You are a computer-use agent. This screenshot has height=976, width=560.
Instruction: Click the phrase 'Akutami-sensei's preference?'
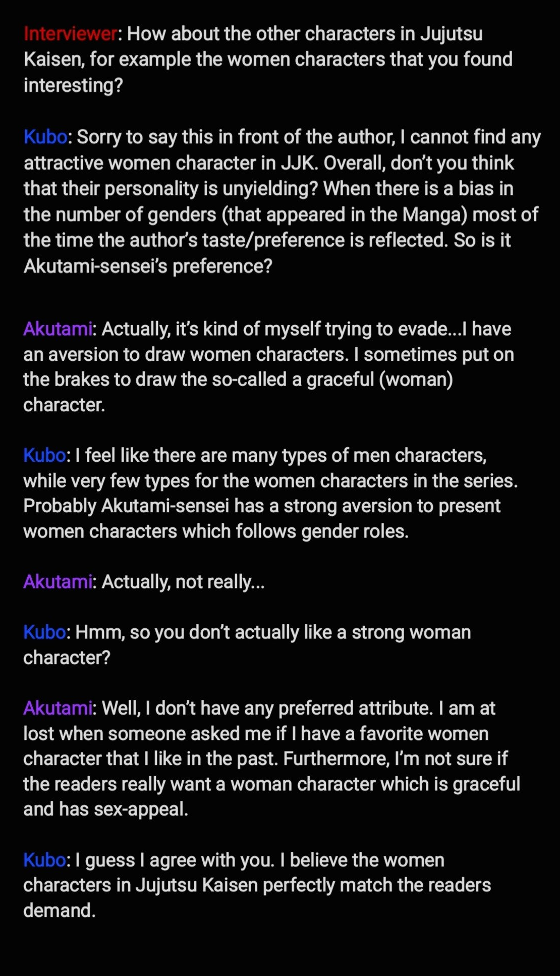tap(148, 266)
